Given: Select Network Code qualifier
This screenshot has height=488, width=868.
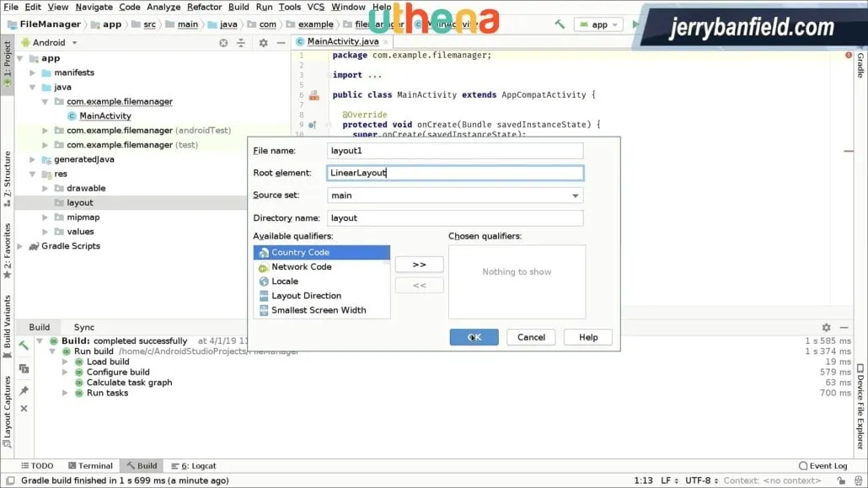Looking at the screenshot, I should coord(322,266).
